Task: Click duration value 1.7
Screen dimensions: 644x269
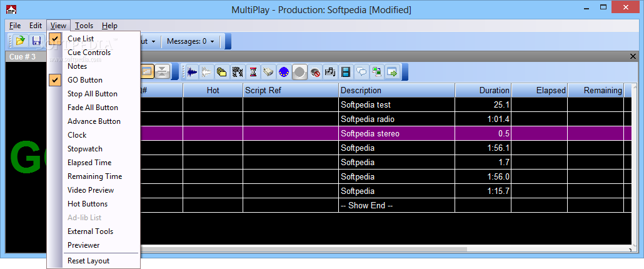Action: (504, 162)
